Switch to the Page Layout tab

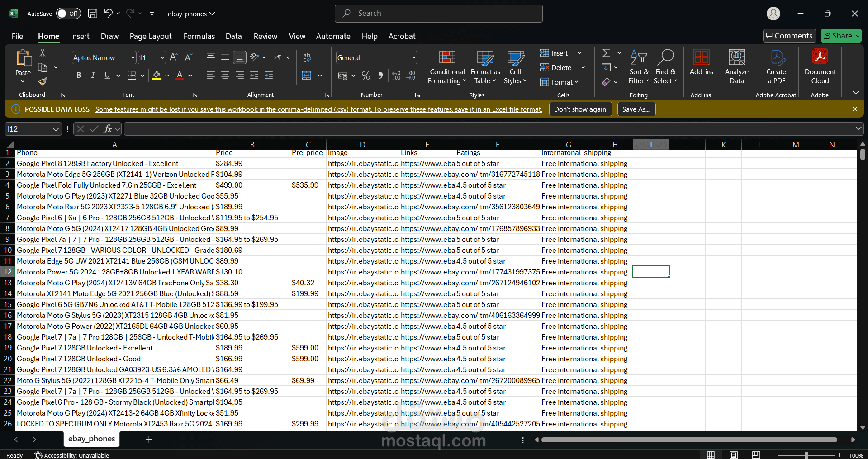pos(151,36)
